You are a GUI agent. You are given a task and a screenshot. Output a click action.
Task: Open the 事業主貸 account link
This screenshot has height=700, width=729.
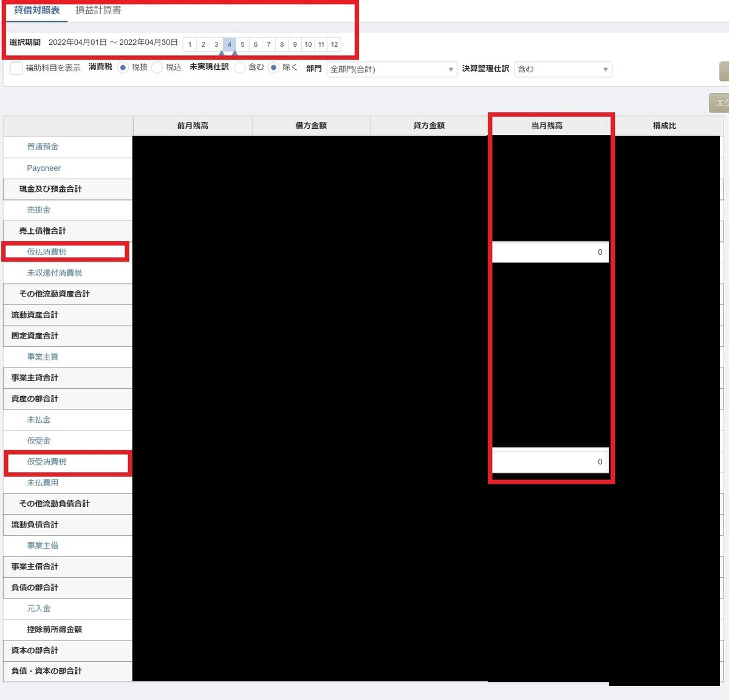[43, 357]
